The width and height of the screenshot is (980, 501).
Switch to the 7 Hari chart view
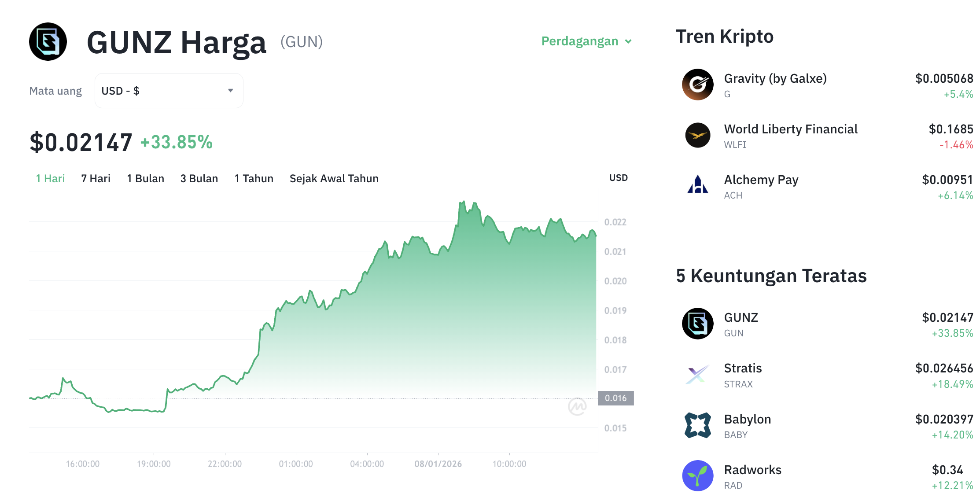coord(96,178)
